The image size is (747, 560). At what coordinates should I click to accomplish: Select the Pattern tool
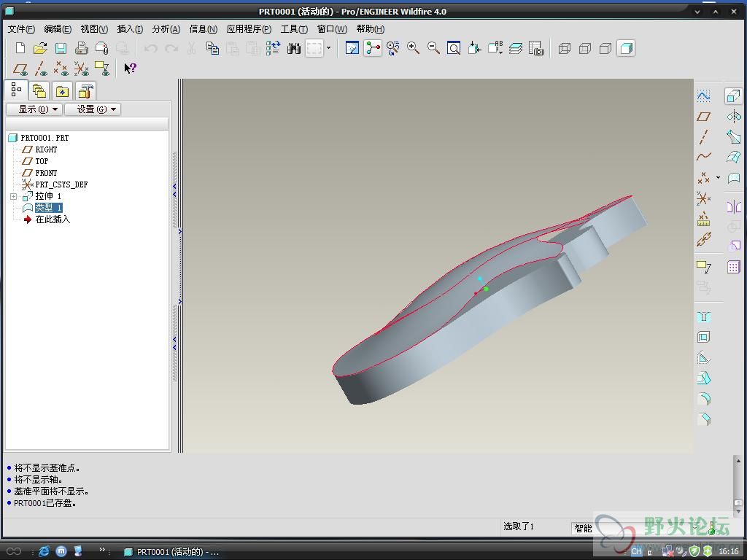(734, 267)
